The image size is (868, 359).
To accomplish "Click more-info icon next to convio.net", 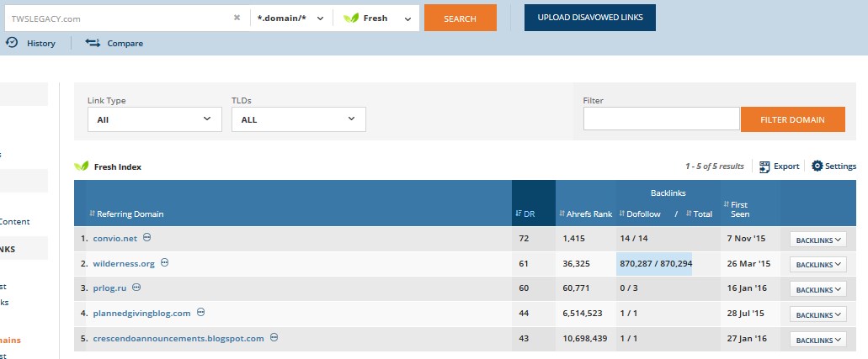I will [146, 237].
